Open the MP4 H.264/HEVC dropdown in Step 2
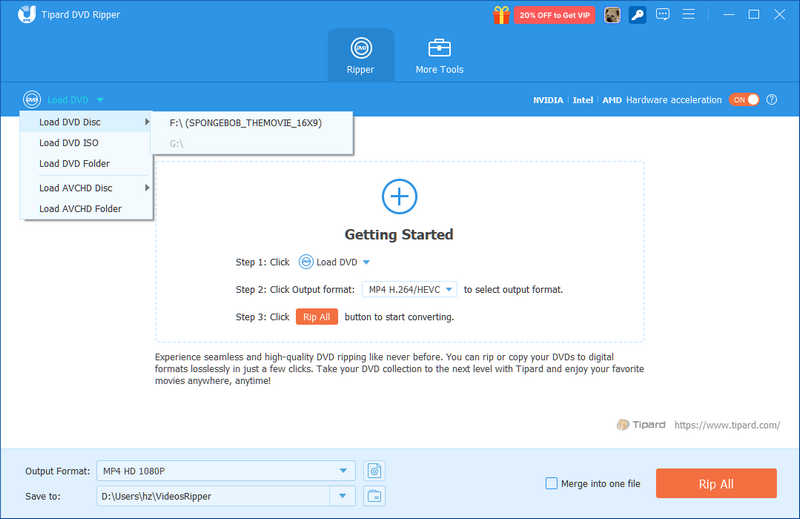Image resolution: width=800 pixels, height=519 pixels. (410, 289)
